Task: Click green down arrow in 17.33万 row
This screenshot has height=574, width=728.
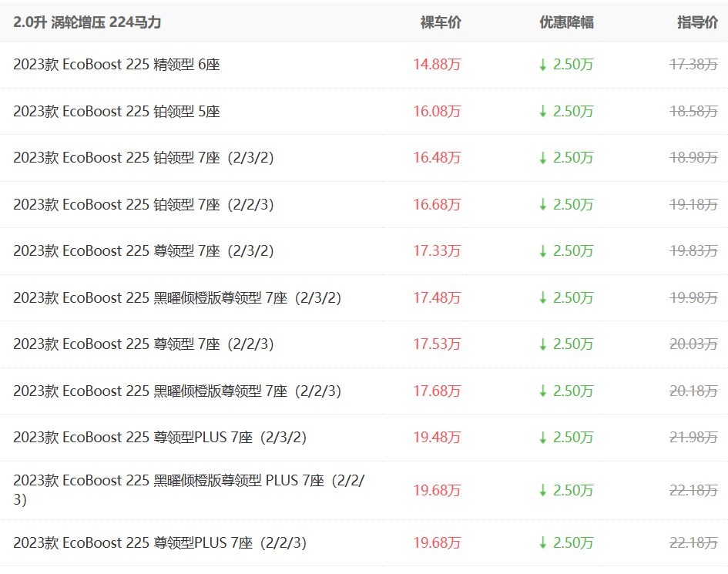Action: (543, 251)
